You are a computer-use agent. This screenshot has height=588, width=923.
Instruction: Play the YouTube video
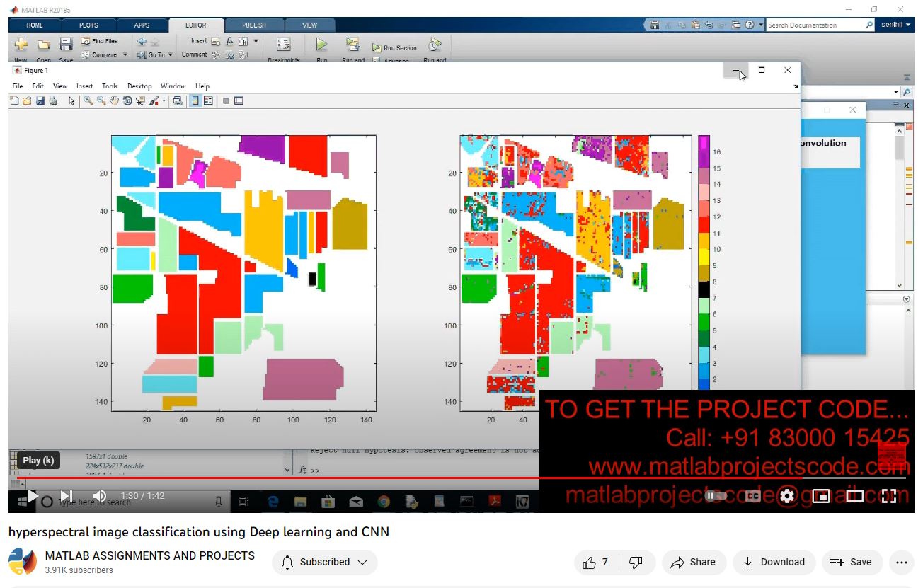33,496
